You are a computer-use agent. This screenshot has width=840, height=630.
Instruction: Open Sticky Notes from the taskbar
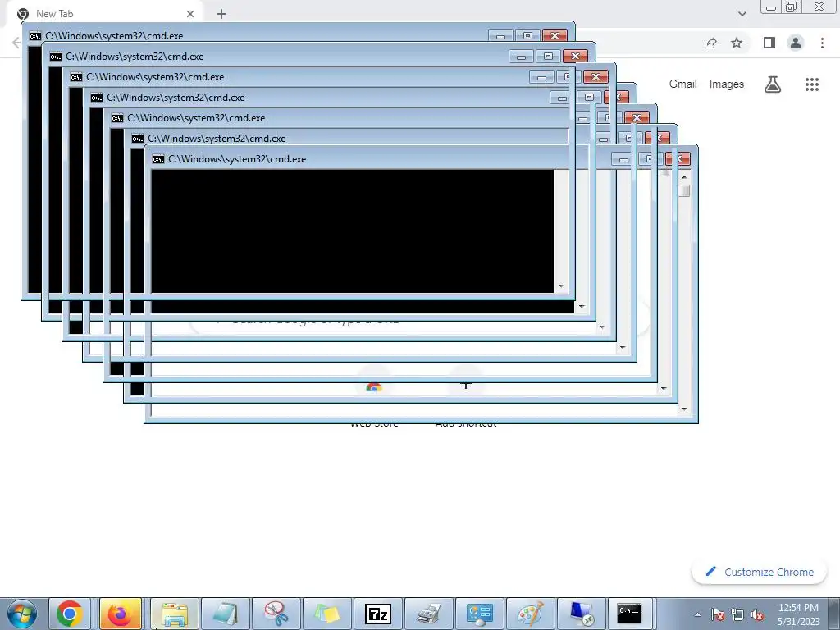[327, 614]
